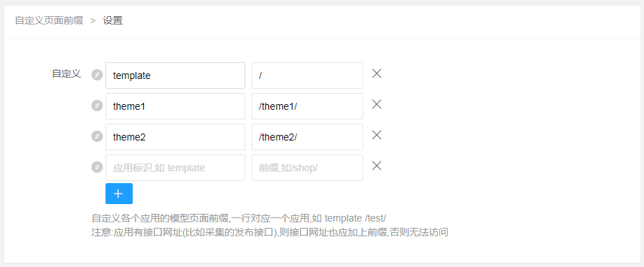Focus the empty 应用标识 input field

pyautogui.click(x=175, y=168)
